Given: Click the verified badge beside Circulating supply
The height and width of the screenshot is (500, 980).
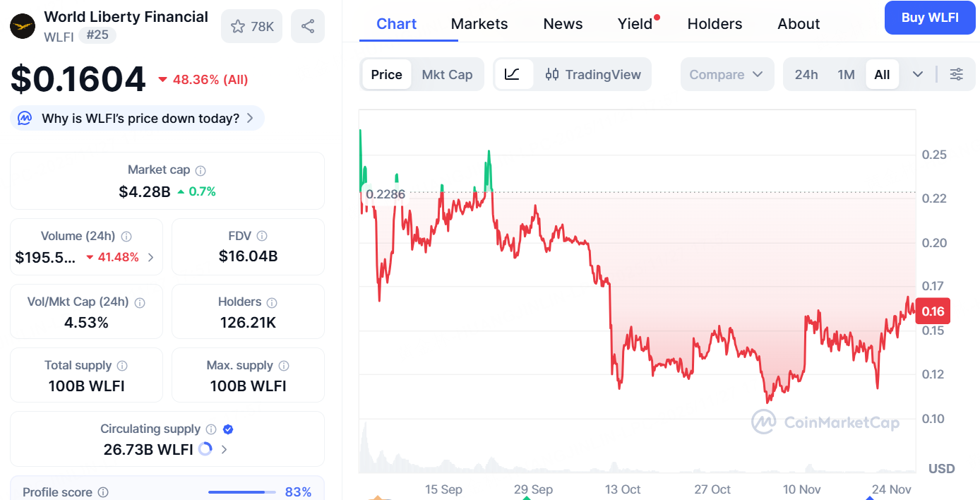Looking at the screenshot, I should tap(227, 428).
